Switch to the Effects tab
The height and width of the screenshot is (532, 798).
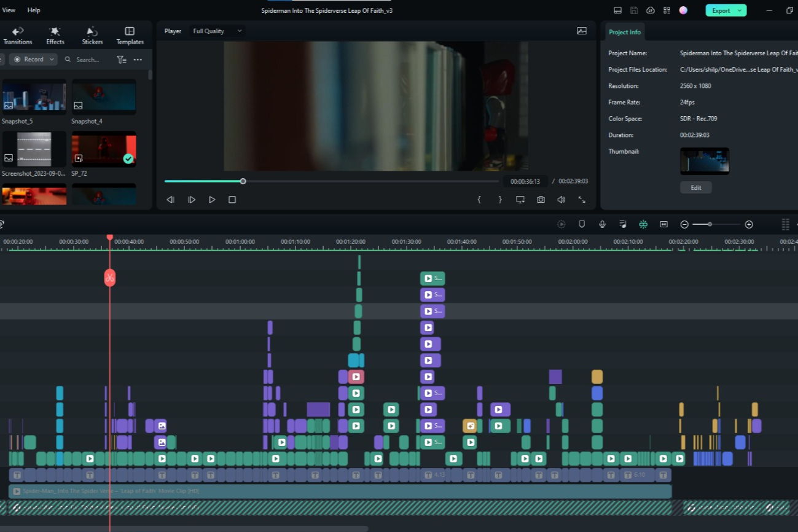point(55,36)
